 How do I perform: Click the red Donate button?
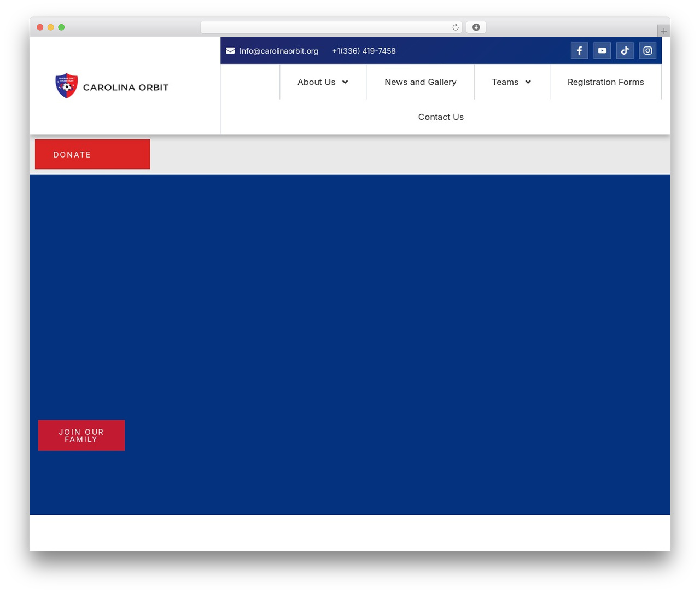(92, 154)
